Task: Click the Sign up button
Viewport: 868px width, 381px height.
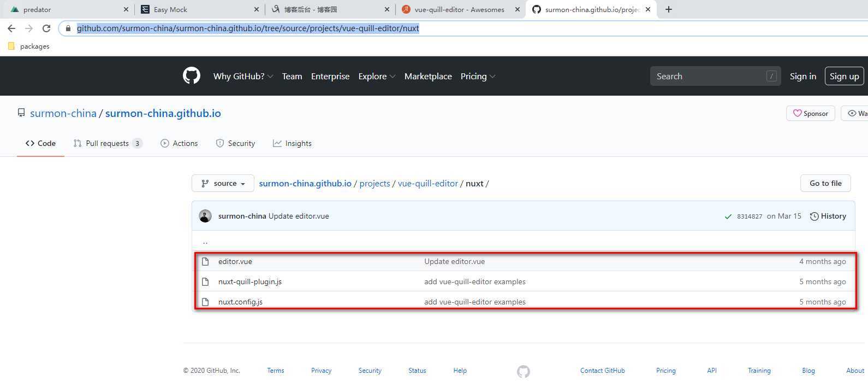Action: coord(845,76)
